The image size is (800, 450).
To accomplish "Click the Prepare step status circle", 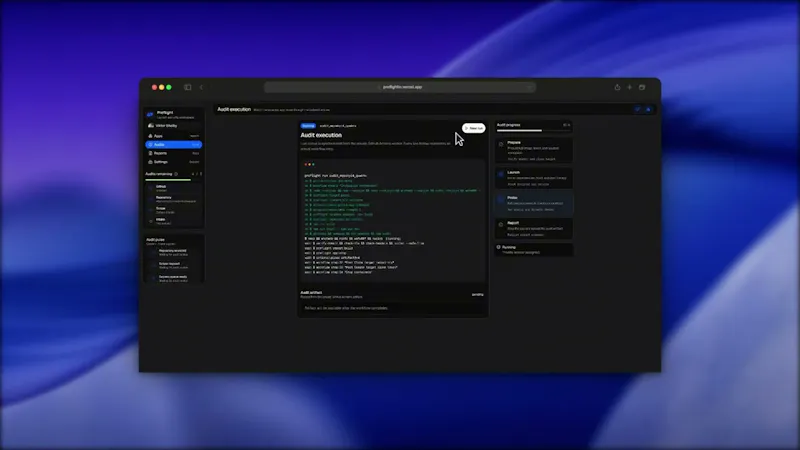I will 501,144.
